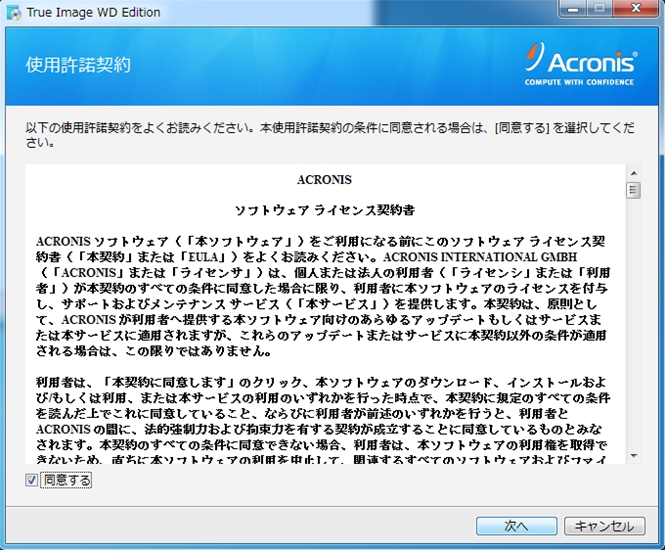The image size is (665, 550).
Task: Click the 同意する label text
Action: click(67, 480)
